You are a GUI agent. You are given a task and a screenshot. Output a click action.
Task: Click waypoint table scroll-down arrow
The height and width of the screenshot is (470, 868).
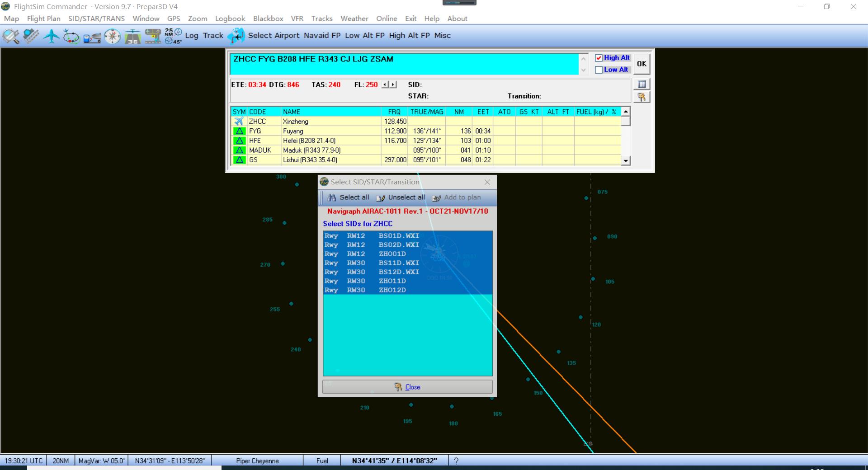pyautogui.click(x=626, y=160)
